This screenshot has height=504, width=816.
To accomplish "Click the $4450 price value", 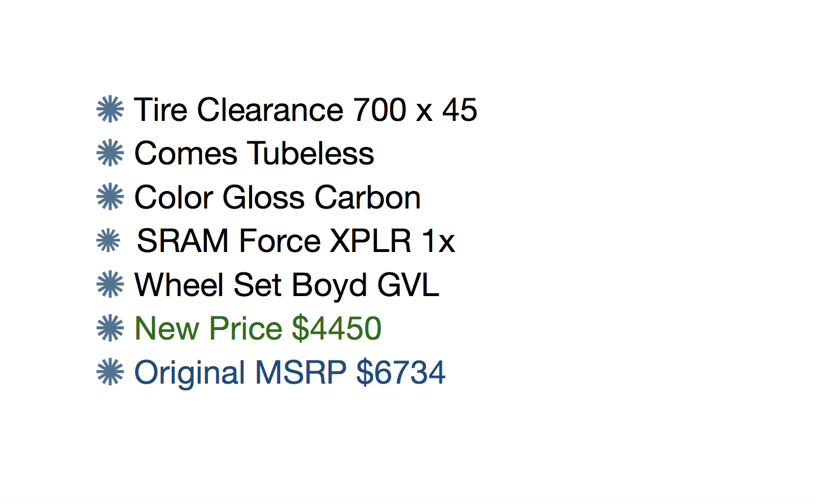I will click(x=337, y=329).
